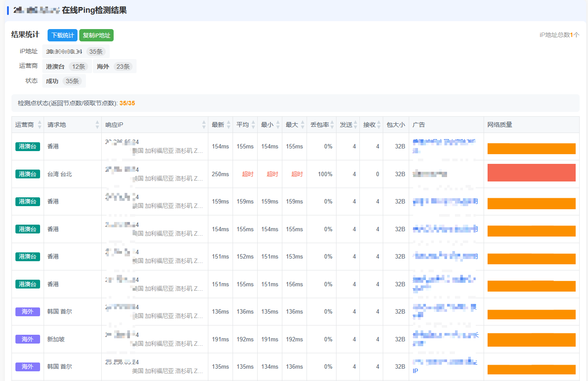Sort by 最大 latency arrows

[303, 125]
